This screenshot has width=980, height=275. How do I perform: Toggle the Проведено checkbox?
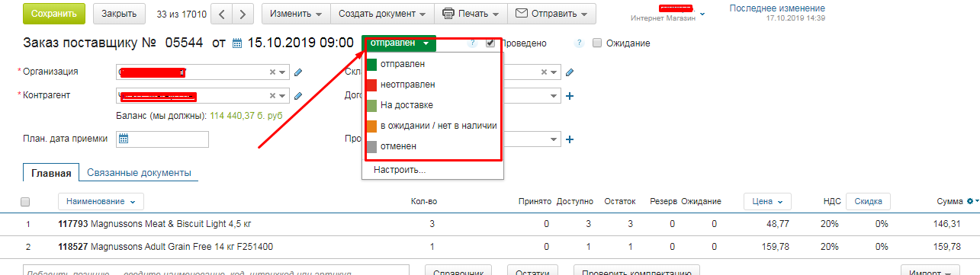click(490, 43)
